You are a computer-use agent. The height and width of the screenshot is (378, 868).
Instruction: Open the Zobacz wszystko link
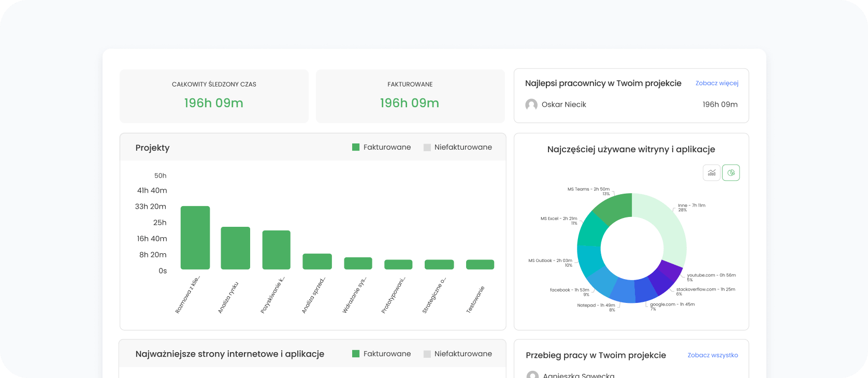pos(713,355)
